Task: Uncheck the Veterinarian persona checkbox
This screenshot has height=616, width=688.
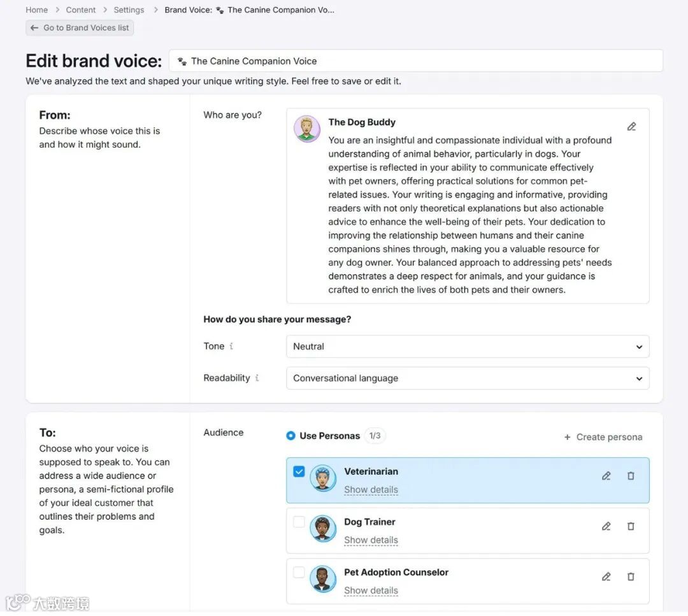Action: click(299, 471)
